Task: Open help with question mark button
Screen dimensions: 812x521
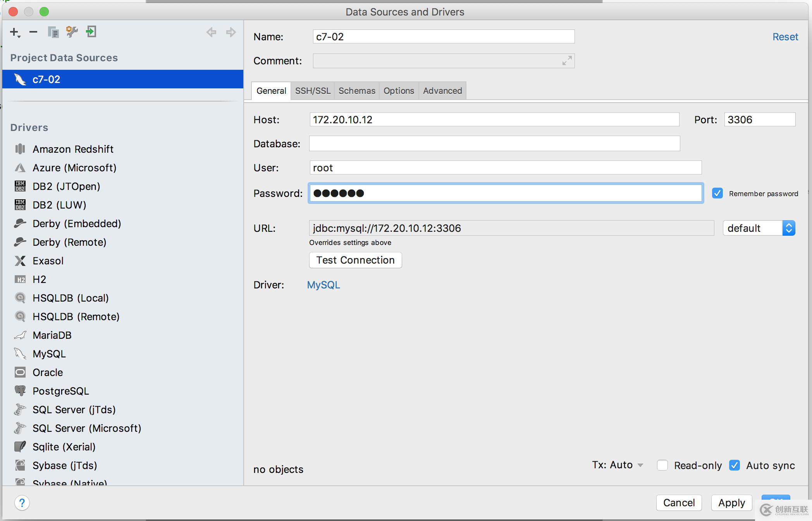Action: click(x=22, y=503)
